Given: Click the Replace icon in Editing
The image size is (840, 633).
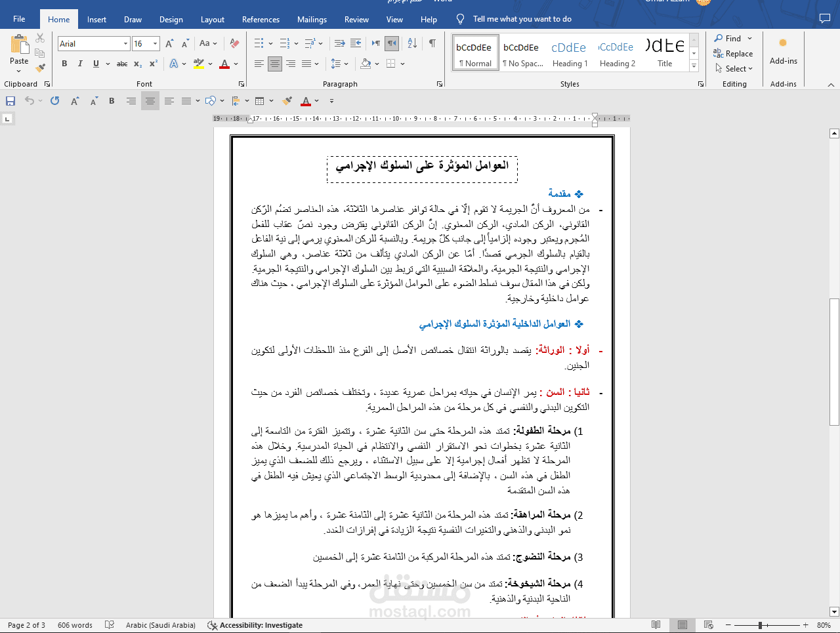Looking at the screenshot, I should (718, 53).
